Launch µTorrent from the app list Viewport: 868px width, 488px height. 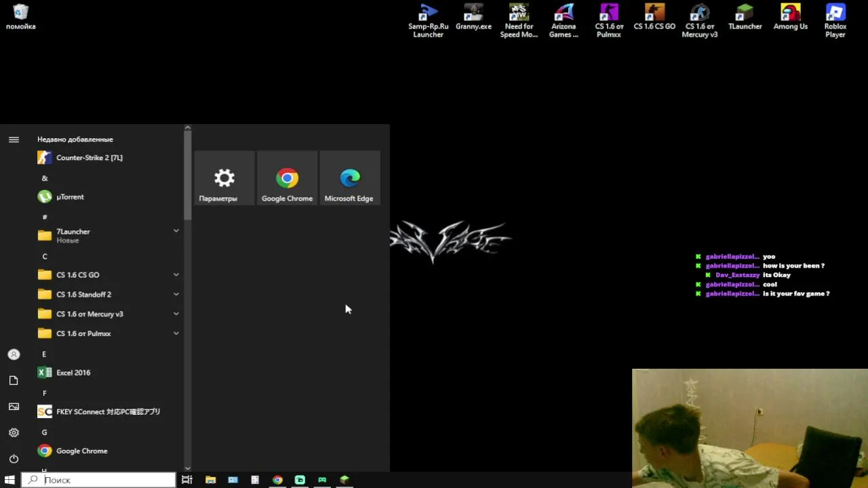point(108,197)
